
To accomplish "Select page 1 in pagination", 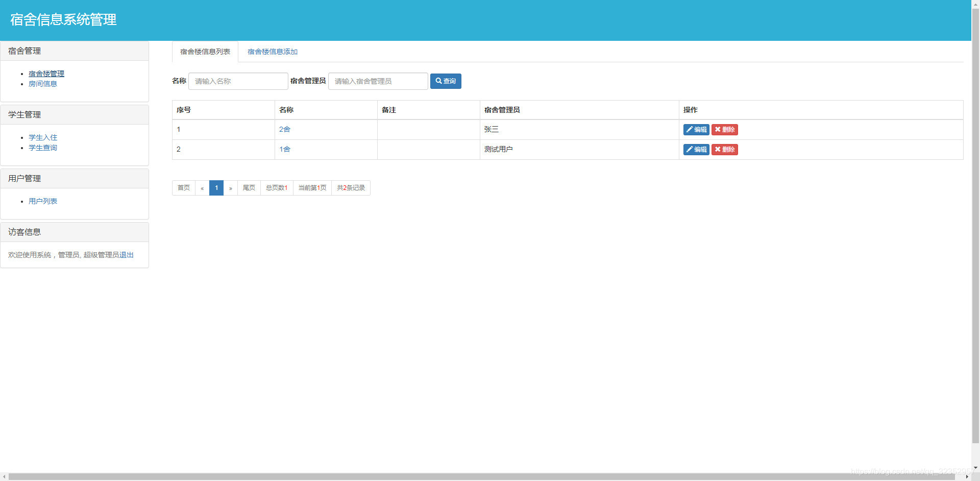I will 216,188.
